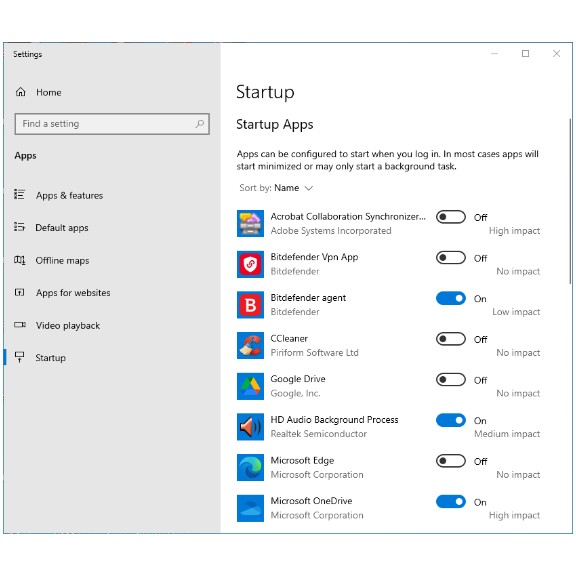The width and height of the screenshot is (576, 576).
Task: Turn on Bitdefender Vpn App toggle
Action: coord(451,258)
